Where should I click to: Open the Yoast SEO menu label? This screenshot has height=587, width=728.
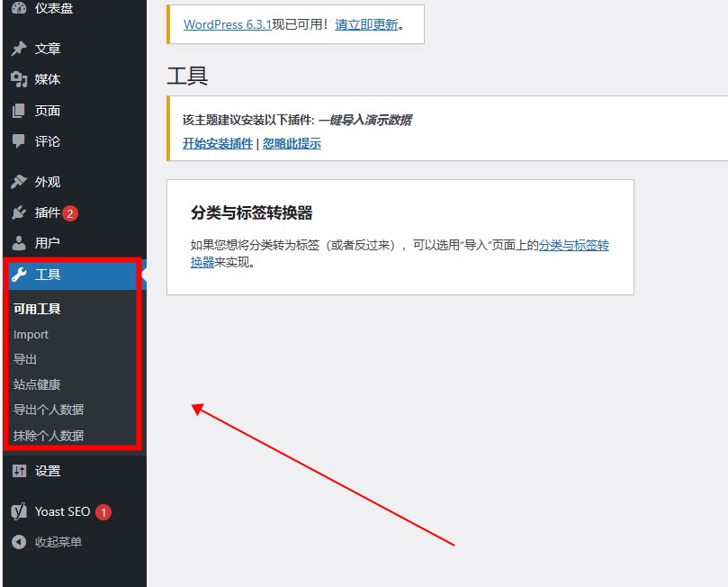click(x=62, y=511)
